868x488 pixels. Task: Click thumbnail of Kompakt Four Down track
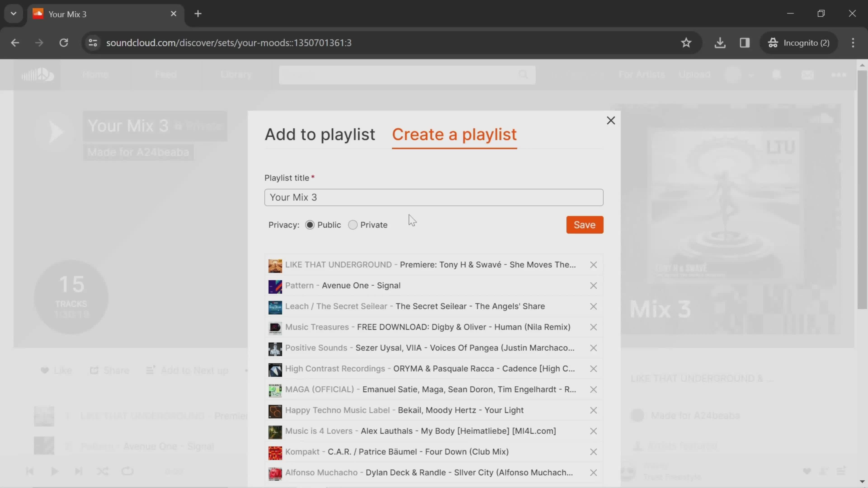pos(275,453)
